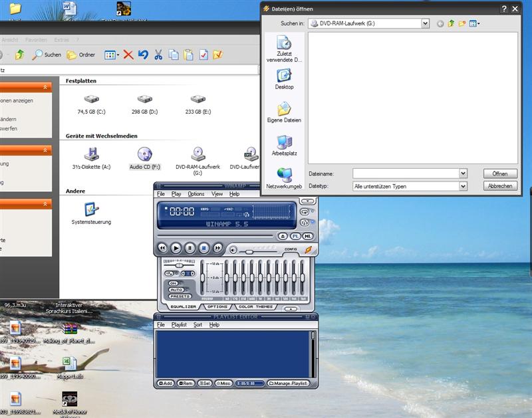Open Winamp's Options menu
The image size is (532, 418).
[x=196, y=194]
